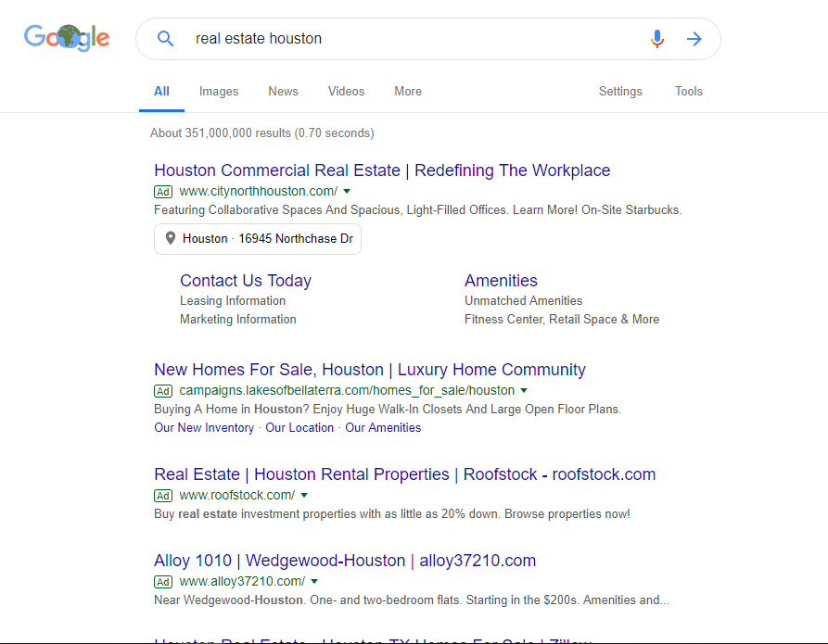Open the Contact Us Today sitelink
Screen dimensions: 828x644
pos(246,280)
